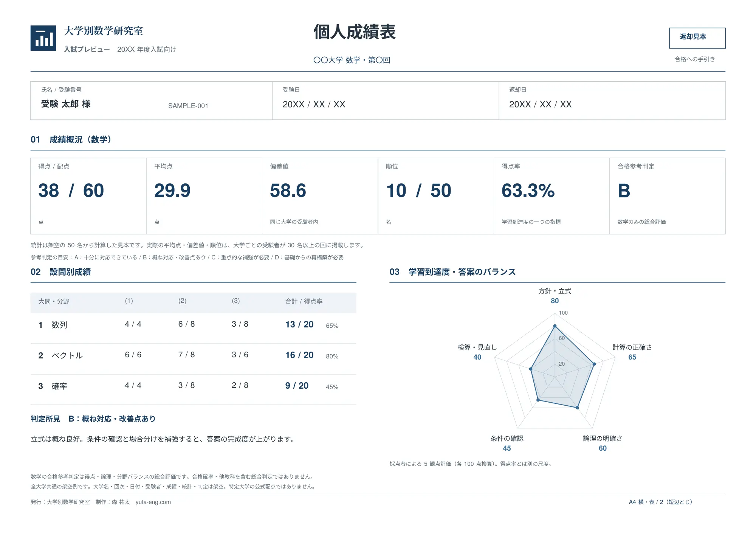Viewport: 756px width, 535px height.
Task: Click the 論理の明確さ radar axis label
Action: click(x=603, y=438)
